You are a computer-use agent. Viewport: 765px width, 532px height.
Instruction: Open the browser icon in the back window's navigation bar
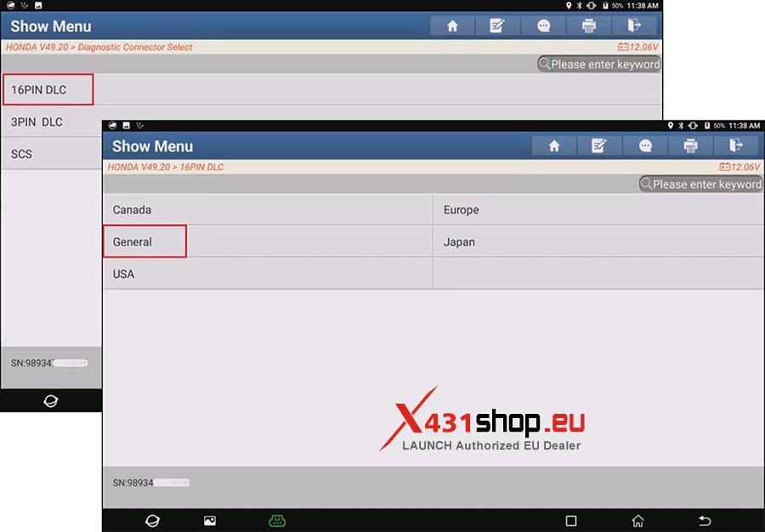(51, 401)
